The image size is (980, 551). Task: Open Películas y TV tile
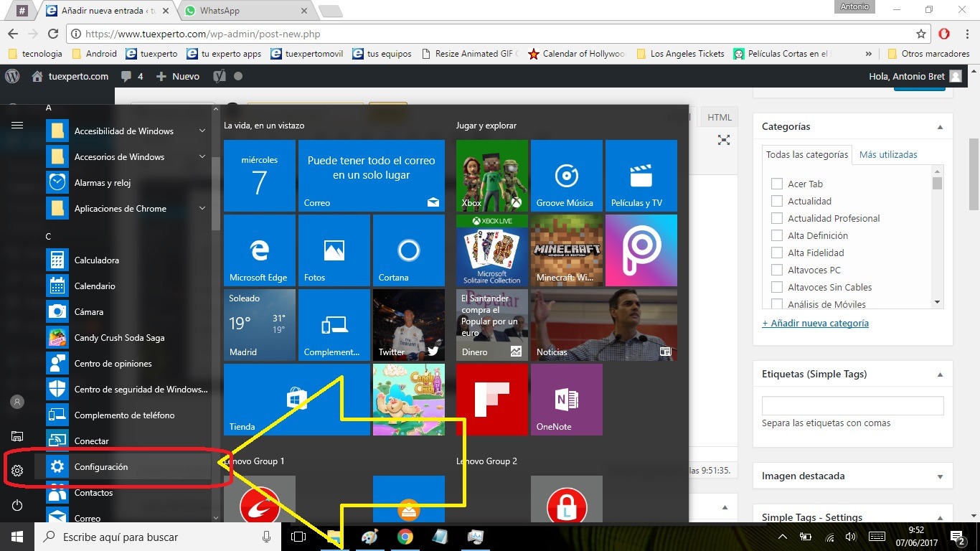tap(641, 176)
